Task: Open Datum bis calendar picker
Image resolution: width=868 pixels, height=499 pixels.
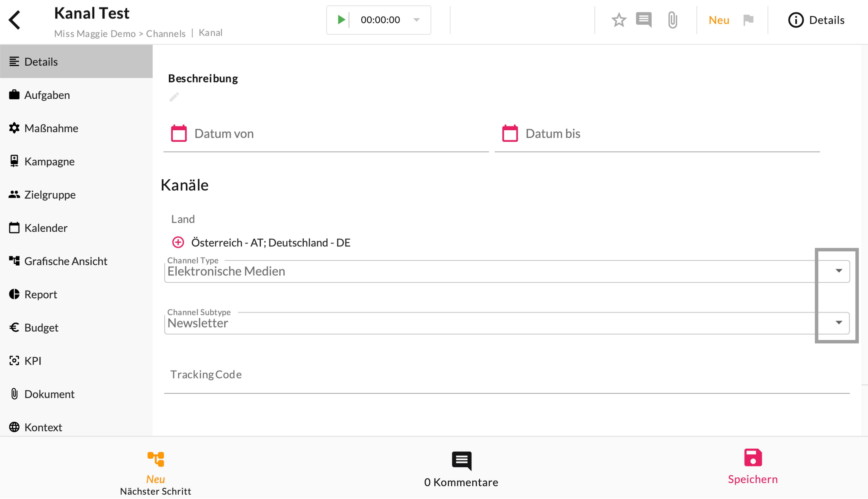Action: 510,133
